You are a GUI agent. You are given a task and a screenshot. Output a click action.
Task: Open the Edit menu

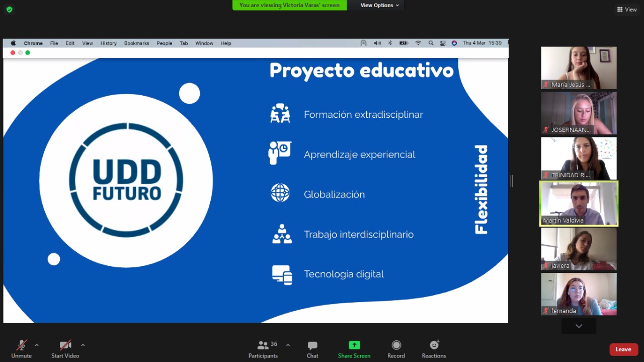pos(70,43)
